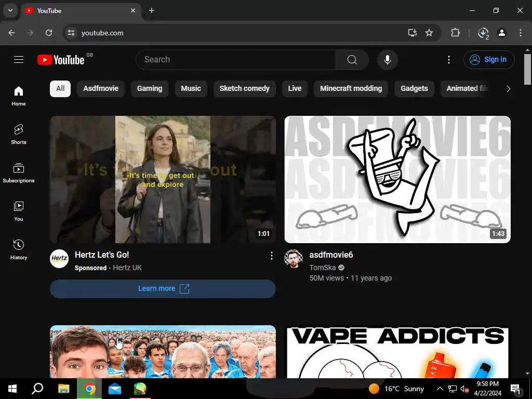Click the search magnifier button
Screen dimensions: 532x399
click(x=352, y=60)
